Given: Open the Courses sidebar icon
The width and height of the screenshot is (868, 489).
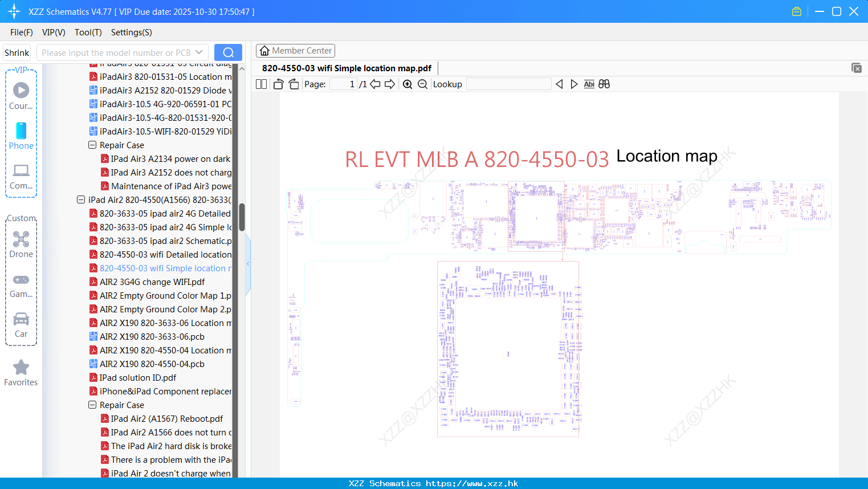Looking at the screenshot, I should point(21,90).
